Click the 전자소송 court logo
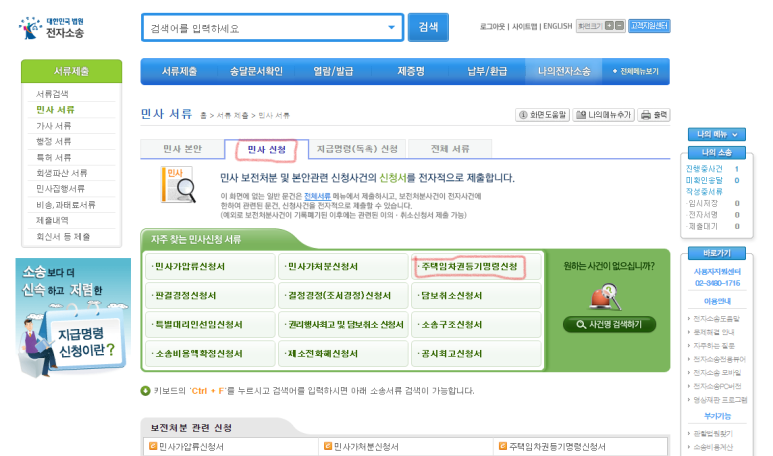Viewport: 773px width, 456px height. pyautogui.click(x=51, y=28)
